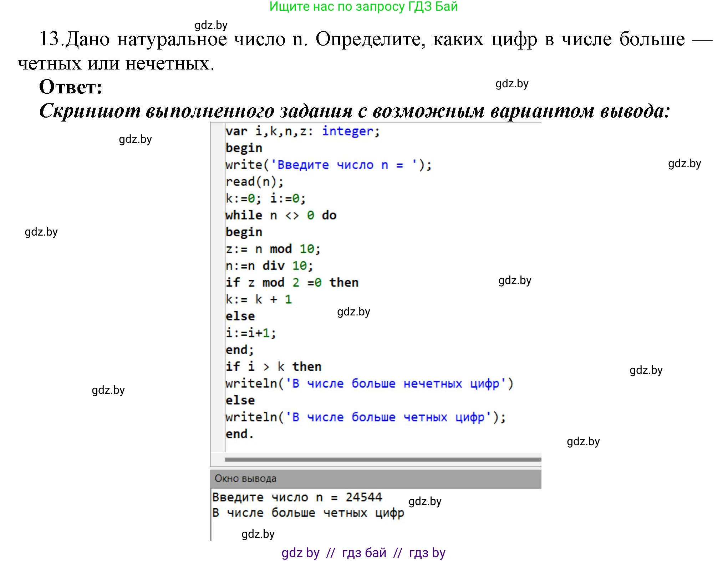Click the bold 'Ответ:' heading

click(71, 87)
